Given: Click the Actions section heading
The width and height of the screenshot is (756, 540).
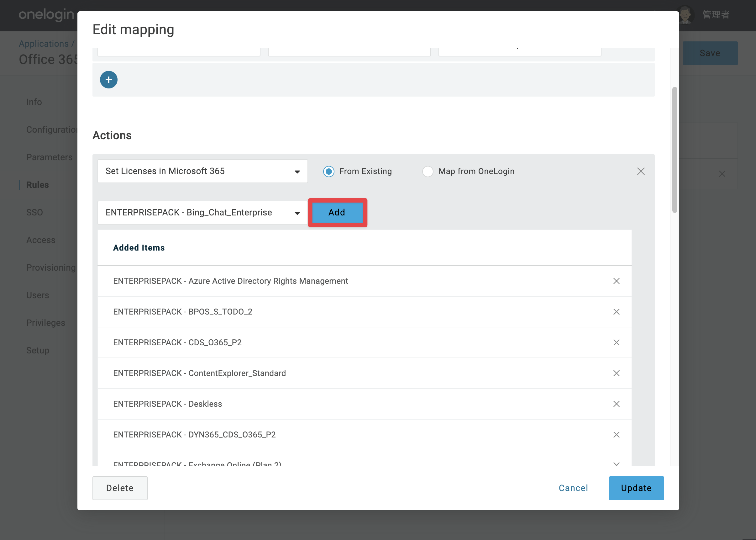Looking at the screenshot, I should (112, 135).
